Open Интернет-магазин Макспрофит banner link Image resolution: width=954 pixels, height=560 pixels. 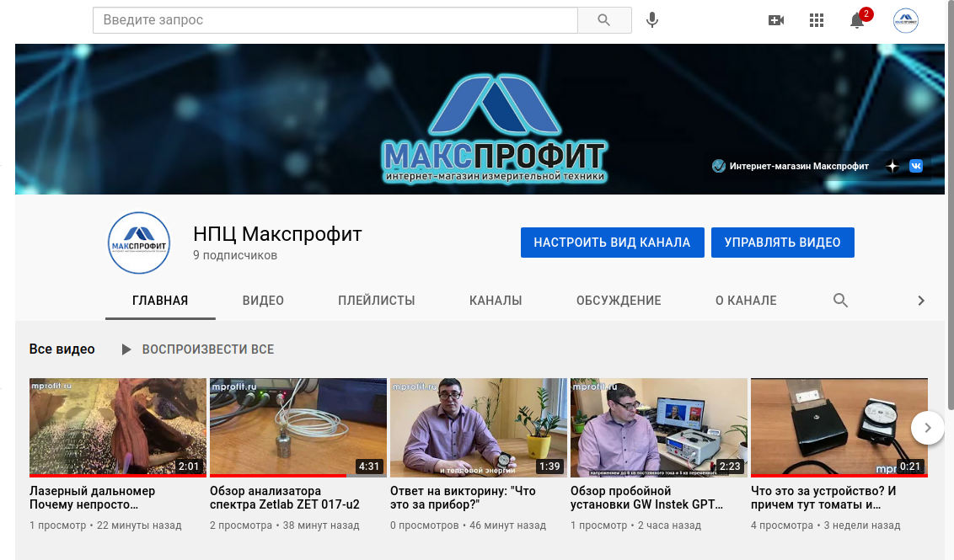(x=791, y=166)
